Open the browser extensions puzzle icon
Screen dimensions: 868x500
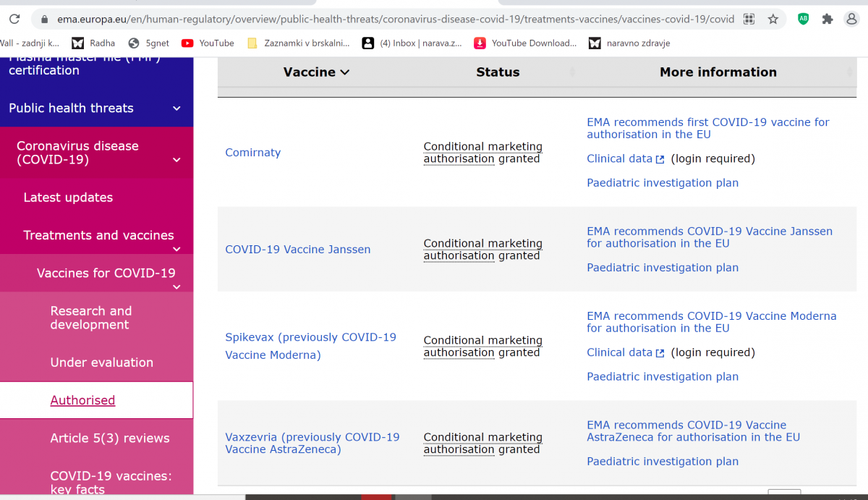[827, 19]
